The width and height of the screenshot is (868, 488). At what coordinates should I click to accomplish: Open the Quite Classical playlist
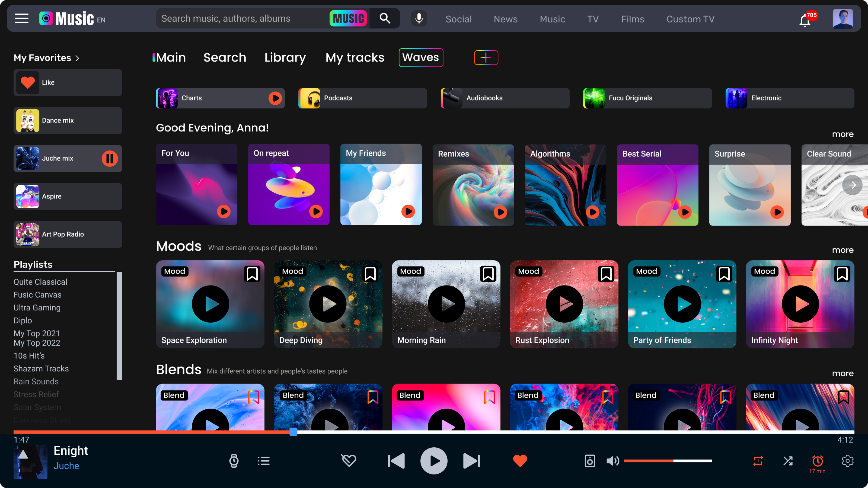pos(40,282)
